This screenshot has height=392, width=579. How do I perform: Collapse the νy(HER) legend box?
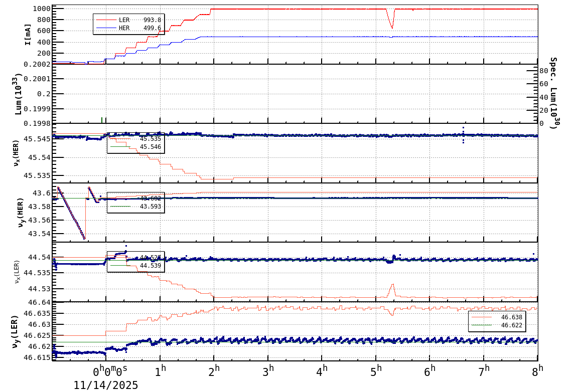coord(134,202)
